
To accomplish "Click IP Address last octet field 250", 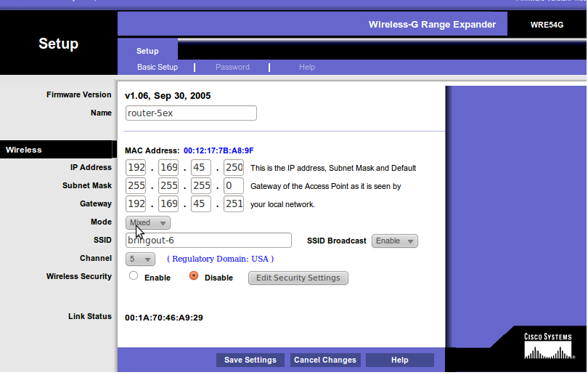I will pyautogui.click(x=234, y=167).
